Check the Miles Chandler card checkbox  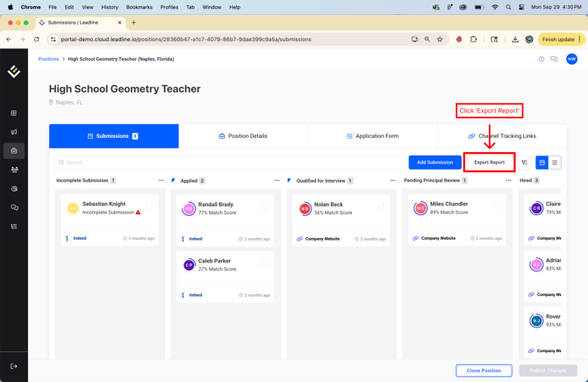click(x=497, y=206)
